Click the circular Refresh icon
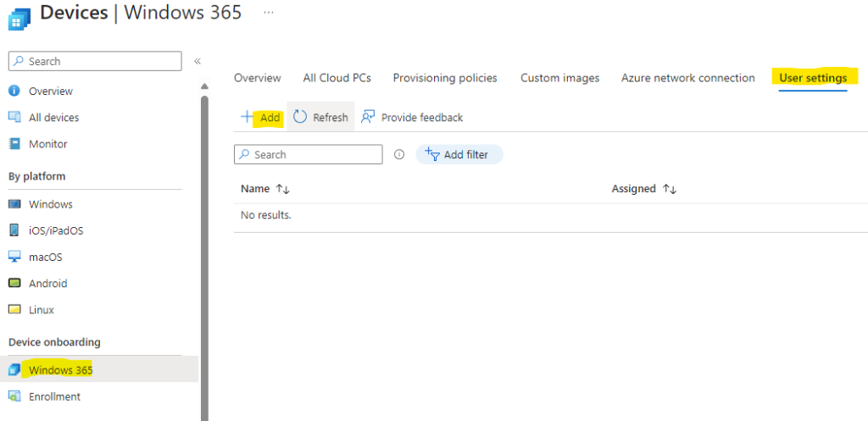 (299, 117)
